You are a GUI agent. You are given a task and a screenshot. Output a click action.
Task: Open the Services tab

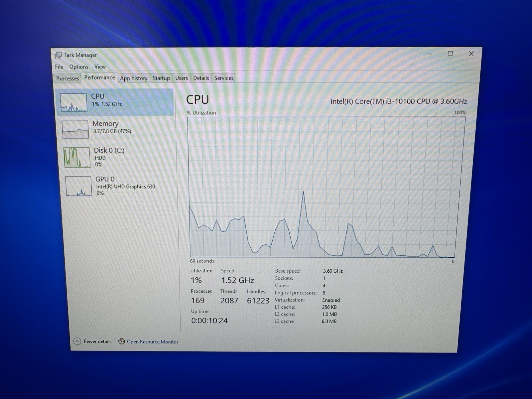pos(224,78)
